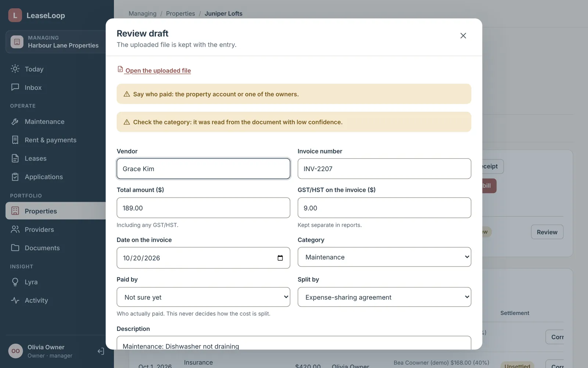Select Activity in the sidebar
This screenshot has height=368, width=588.
pos(56,300)
